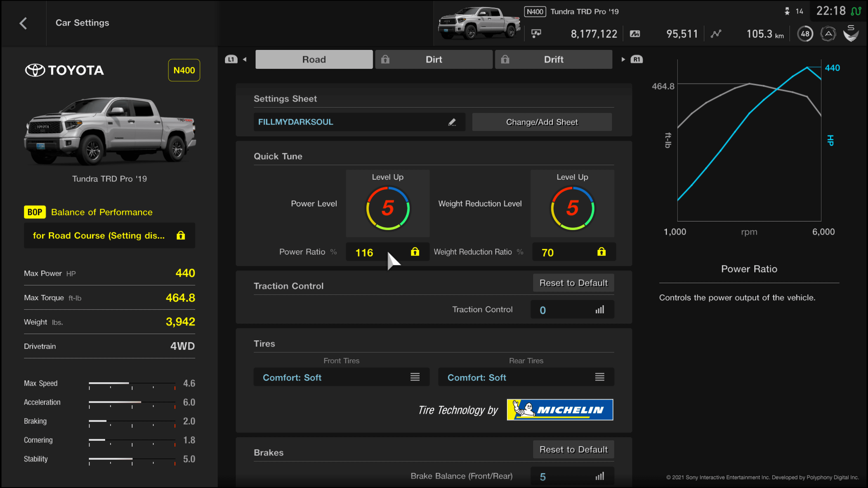Click the brake balance bar chart icon
Image resolution: width=868 pixels, height=488 pixels.
(x=599, y=476)
